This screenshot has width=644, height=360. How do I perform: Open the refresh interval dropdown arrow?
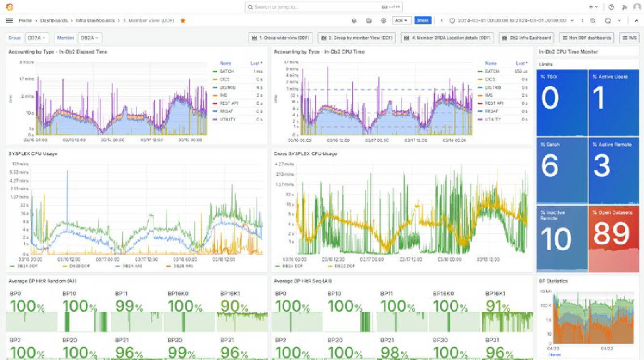point(619,21)
